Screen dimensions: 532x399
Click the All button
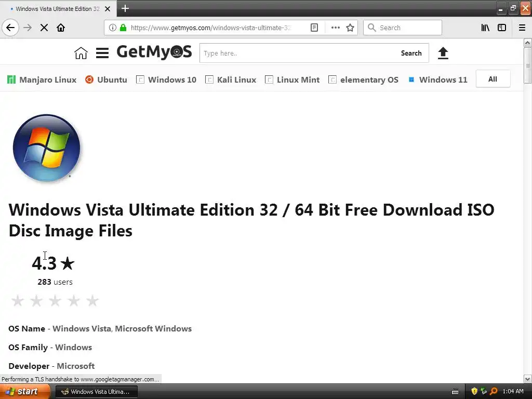tap(493, 79)
